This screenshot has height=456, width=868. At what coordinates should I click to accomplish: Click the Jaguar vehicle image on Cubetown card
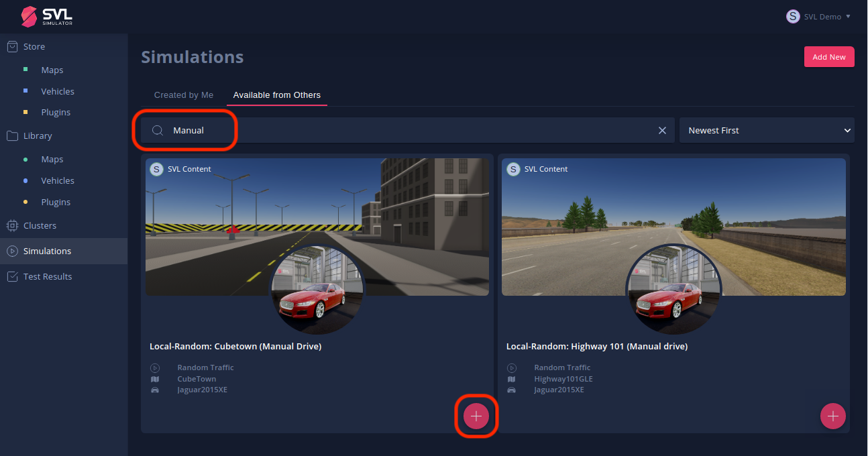pos(317,290)
